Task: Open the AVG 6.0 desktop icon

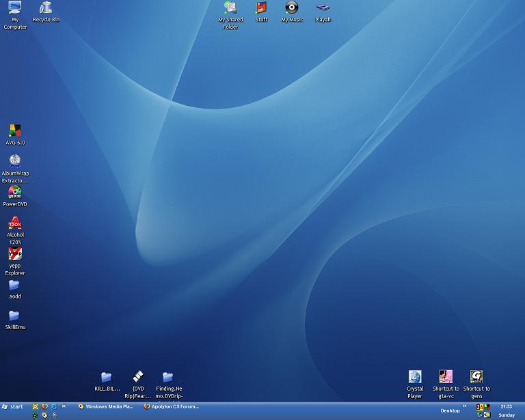Action: [x=15, y=131]
